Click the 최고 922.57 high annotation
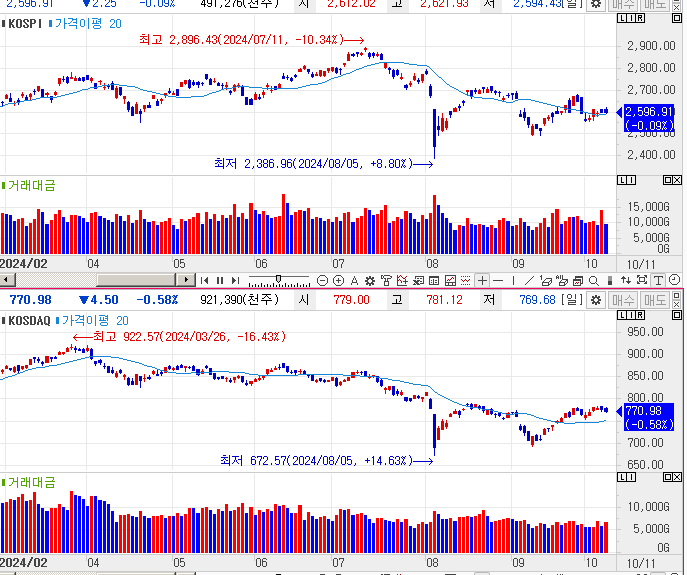 pyautogui.click(x=180, y=337)
